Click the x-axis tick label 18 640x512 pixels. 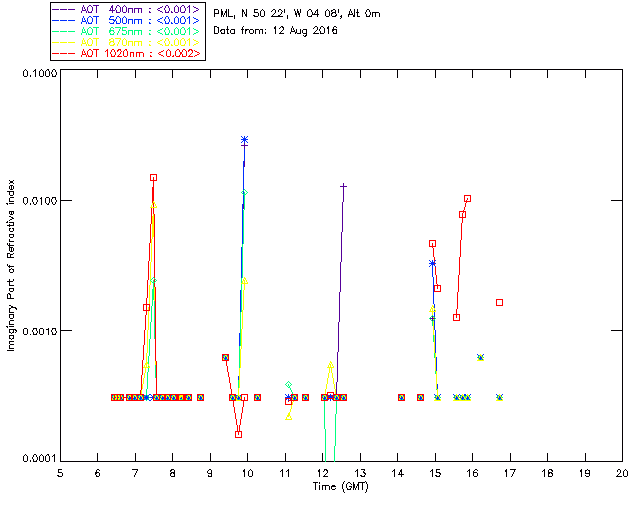point(547,473)
